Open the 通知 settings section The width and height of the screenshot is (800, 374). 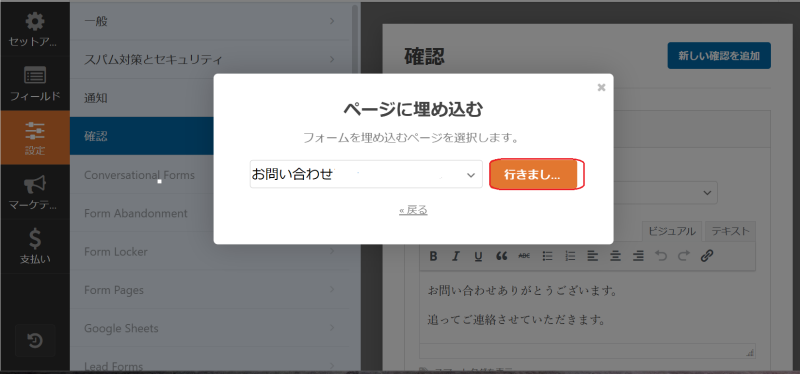[x=142, y=98]
